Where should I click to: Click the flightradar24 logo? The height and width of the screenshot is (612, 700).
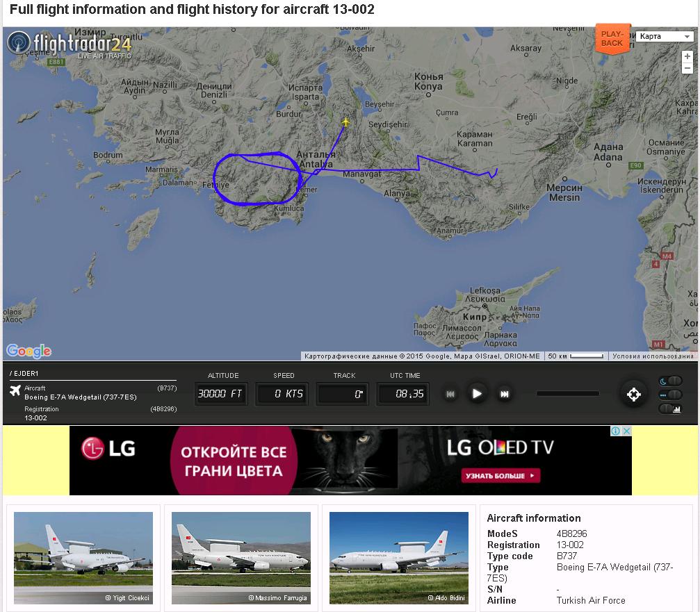pyautogui.click(x=70, y=44)
